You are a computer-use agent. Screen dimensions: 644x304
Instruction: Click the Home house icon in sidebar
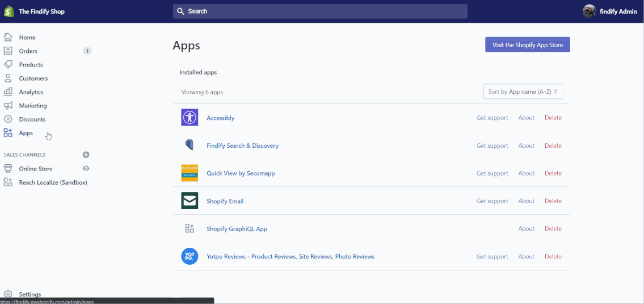[x=8, y=37]
